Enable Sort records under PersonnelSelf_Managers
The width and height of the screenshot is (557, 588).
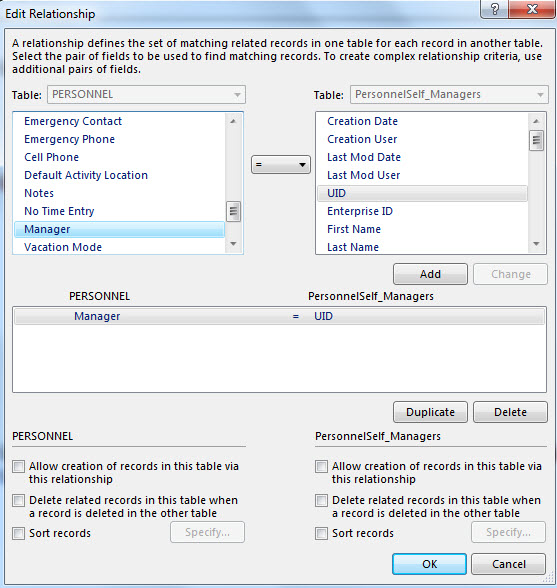(321, 533)
